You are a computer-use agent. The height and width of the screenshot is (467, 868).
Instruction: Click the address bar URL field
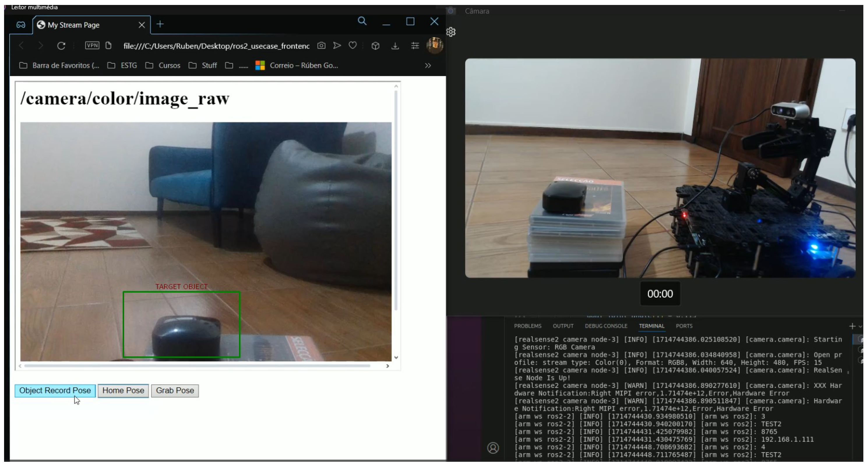(216, 46)
